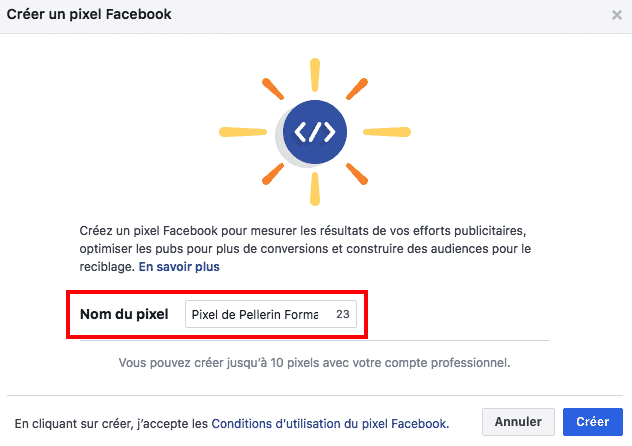Close the Créer un pixel Facebook dialog
The width and height of the screenshot is (632, 446).
[x=616, y=15]
